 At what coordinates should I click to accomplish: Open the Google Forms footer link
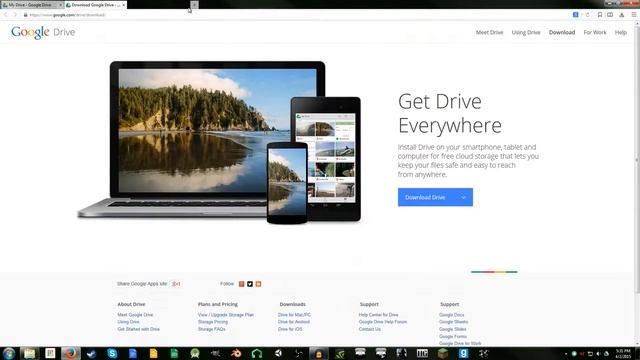pyautogui.click(x=452, y=336)
